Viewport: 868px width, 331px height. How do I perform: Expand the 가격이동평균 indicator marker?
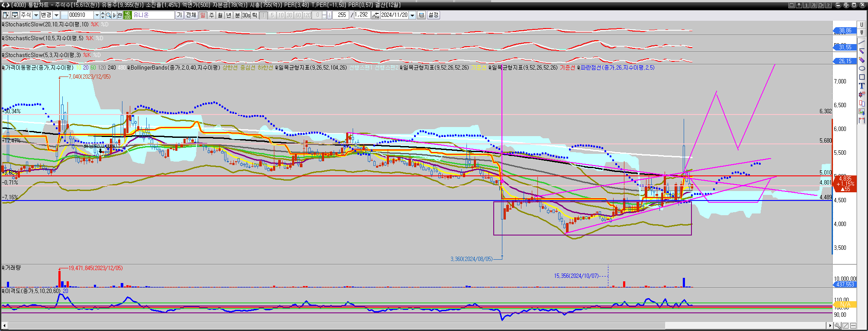pos(3,67)
